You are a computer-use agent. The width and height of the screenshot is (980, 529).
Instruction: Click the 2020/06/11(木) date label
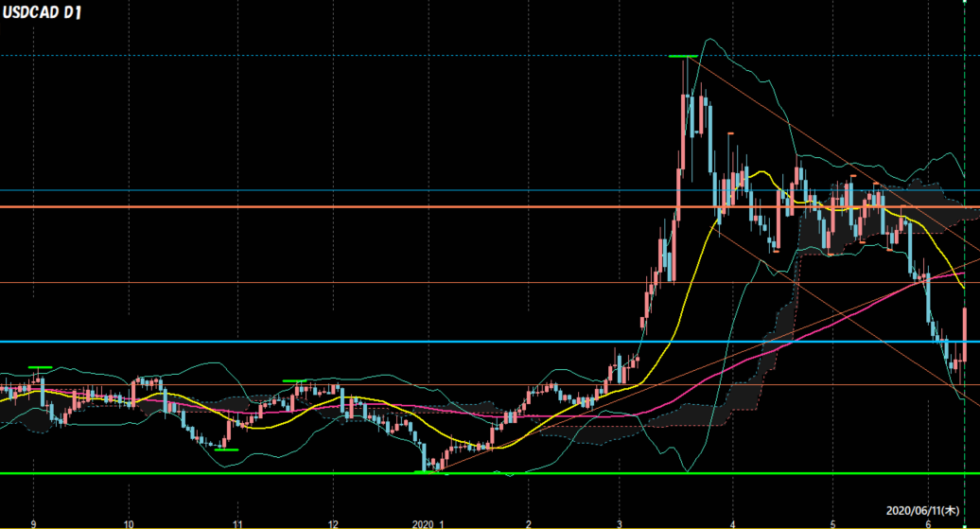tap(922, 510)
